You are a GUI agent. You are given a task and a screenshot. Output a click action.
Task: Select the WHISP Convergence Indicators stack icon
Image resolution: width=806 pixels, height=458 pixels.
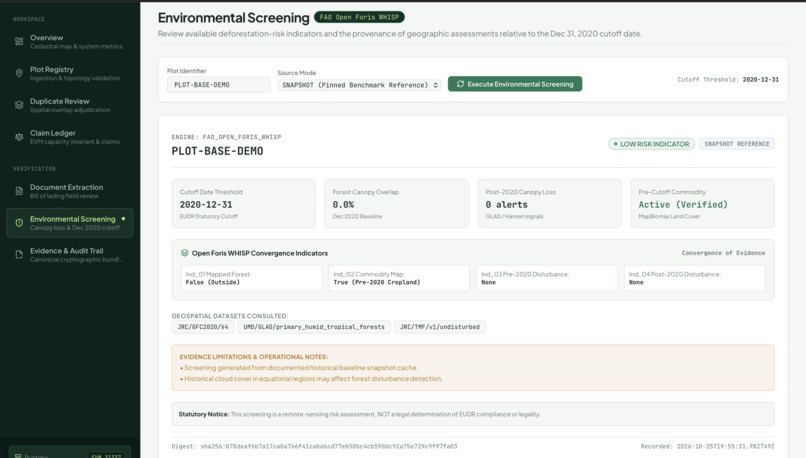pos(185,253)
